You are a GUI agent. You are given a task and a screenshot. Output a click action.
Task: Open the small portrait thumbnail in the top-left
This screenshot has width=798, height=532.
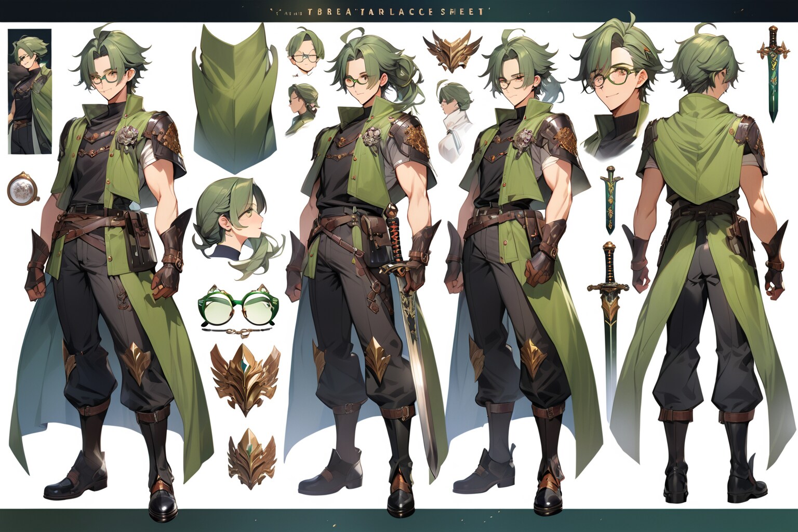click(30, 91)
